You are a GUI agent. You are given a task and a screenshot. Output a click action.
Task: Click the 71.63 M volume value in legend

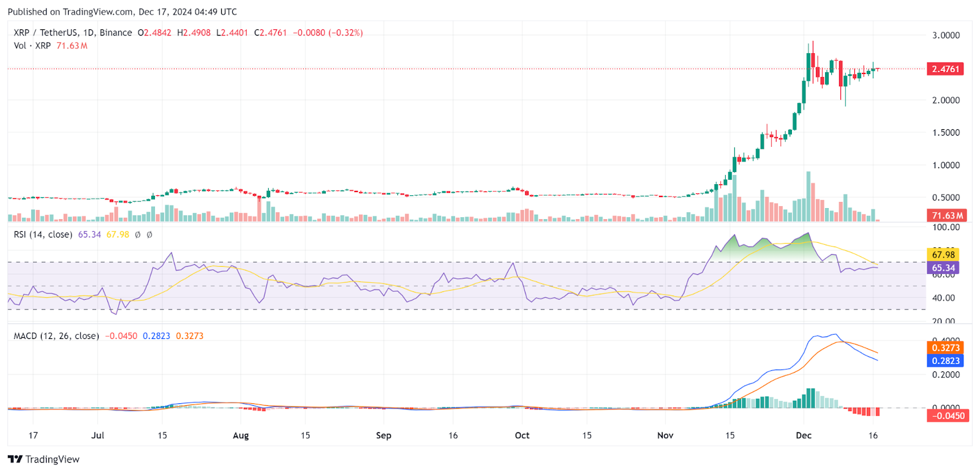pos(72,46)
